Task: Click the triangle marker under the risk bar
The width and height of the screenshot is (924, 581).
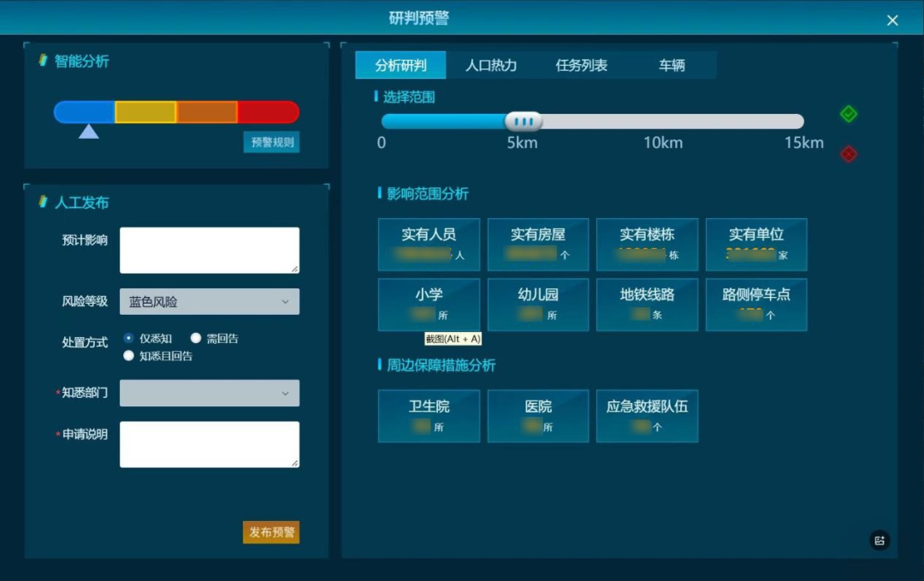Action: [x=89, y=132]
